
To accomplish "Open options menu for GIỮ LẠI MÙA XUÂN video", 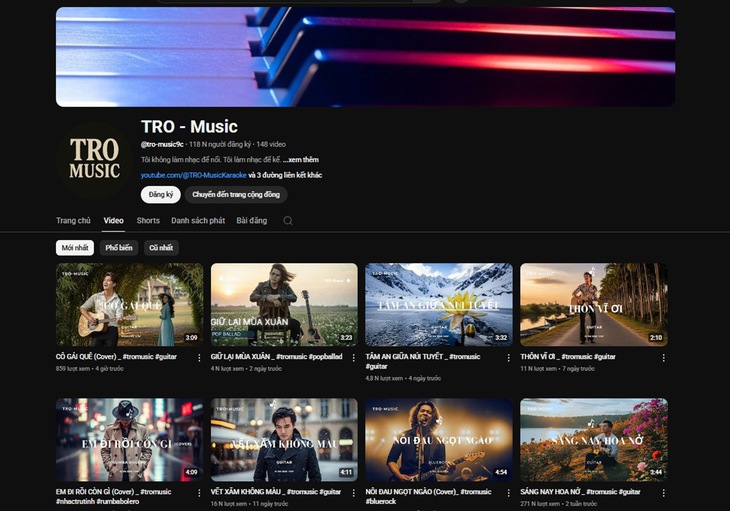I will 353,357.
